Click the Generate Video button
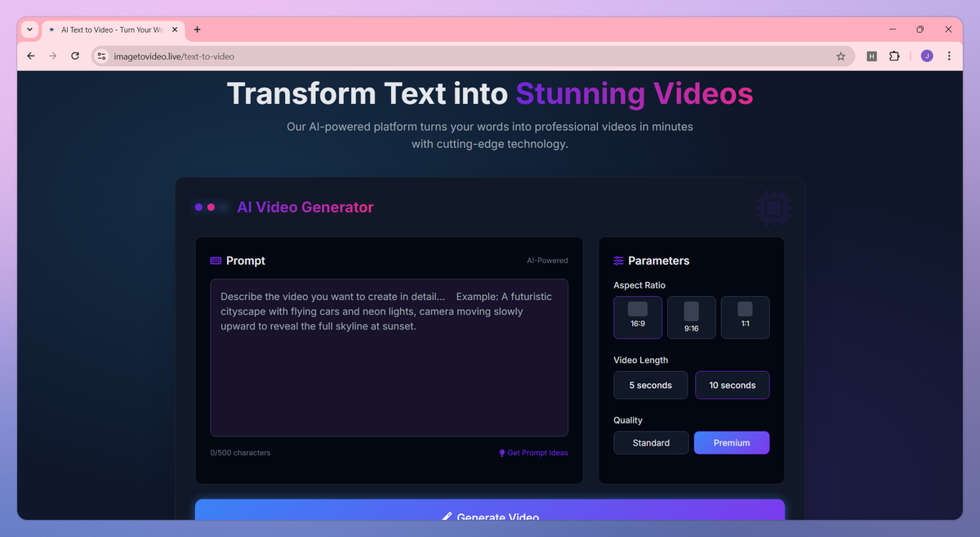This screenshot has height=537, width=980. [490, 510]
